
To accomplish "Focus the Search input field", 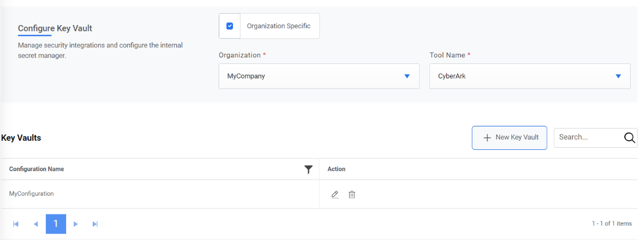I will [587, 138].
